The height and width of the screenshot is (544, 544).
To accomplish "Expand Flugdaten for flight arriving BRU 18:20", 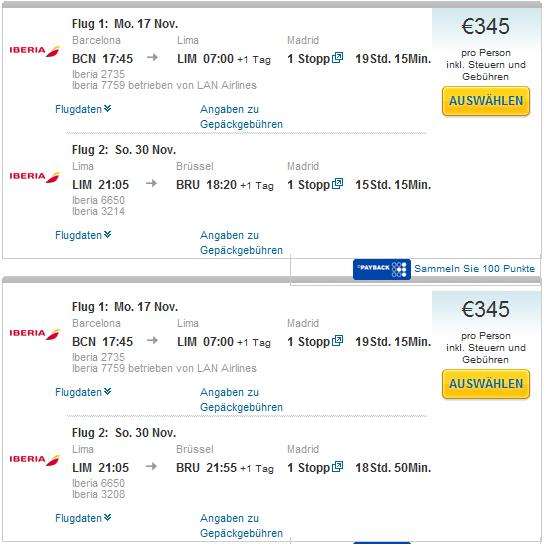I will coord(83,235).
